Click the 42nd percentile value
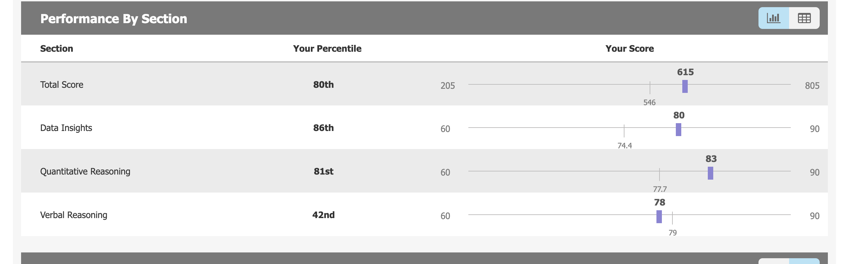 [x=323, y=215]
